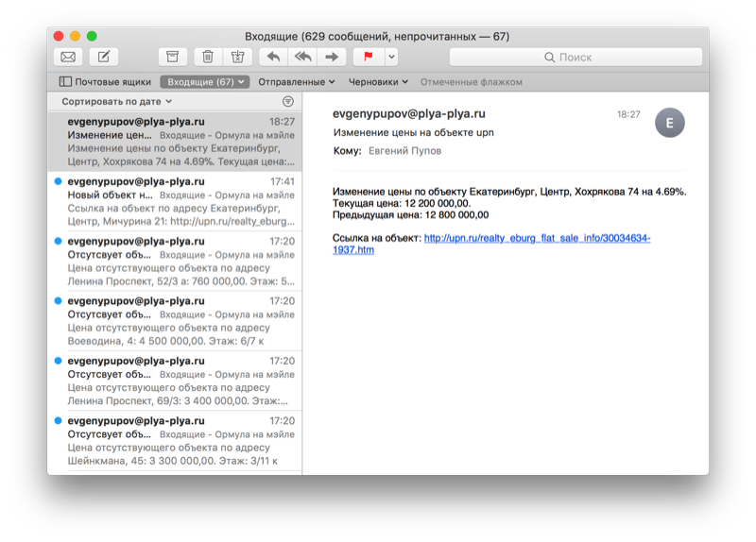Click the Reply All arrows icon
The image size is (756, 542).
302,58
